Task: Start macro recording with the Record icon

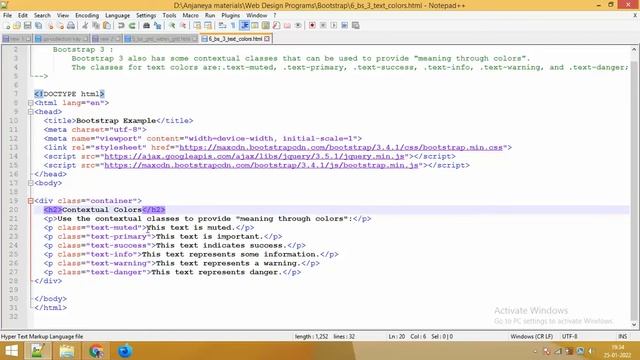Action: coord(312,26)
